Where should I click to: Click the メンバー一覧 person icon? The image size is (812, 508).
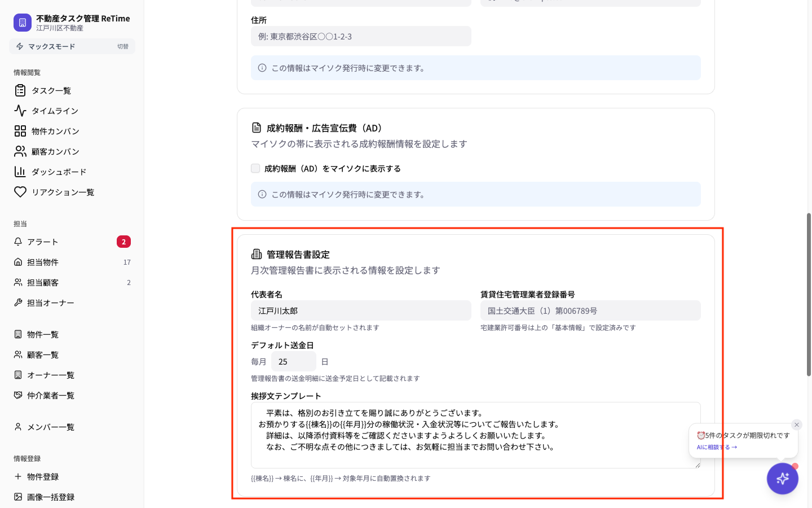(18, 427)
